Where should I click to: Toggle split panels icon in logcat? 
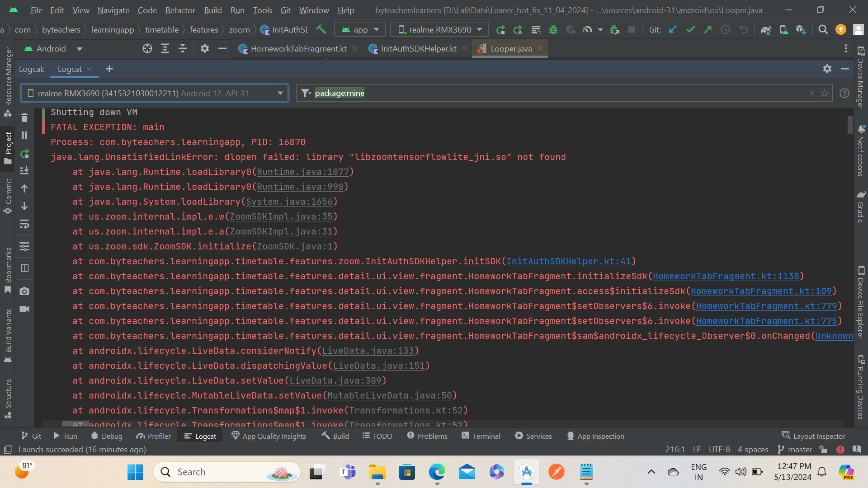(24, 268)
